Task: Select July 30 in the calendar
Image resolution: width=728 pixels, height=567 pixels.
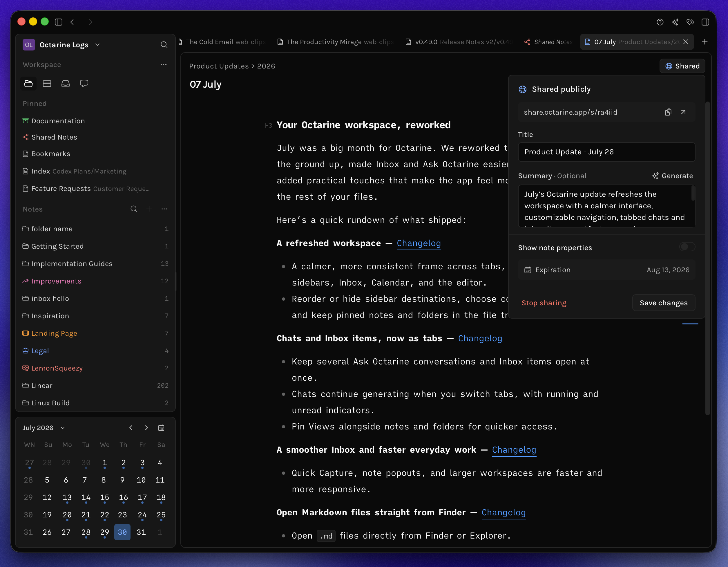Action: click(122, 532)
